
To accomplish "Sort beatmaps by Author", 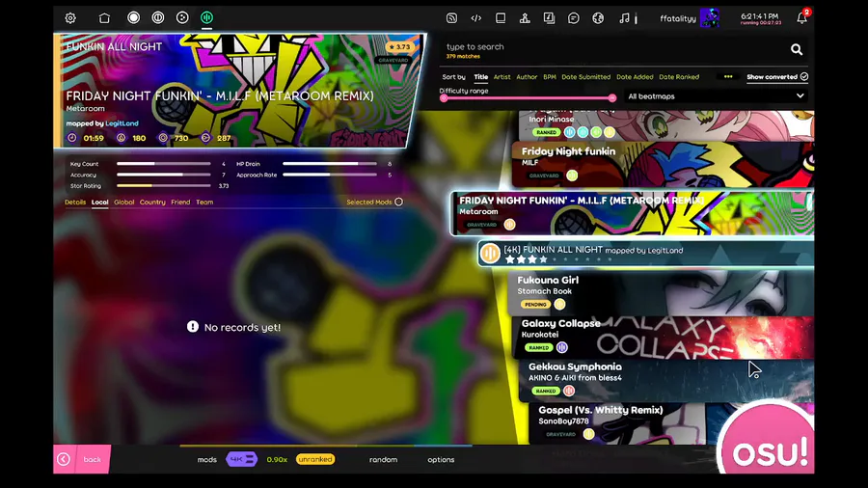I will (x=527, y=77).
